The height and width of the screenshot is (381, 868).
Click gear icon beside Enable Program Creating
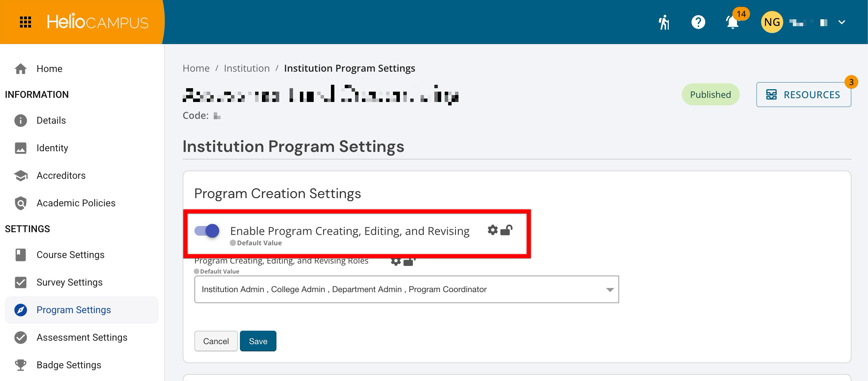[x=493, y=230]
